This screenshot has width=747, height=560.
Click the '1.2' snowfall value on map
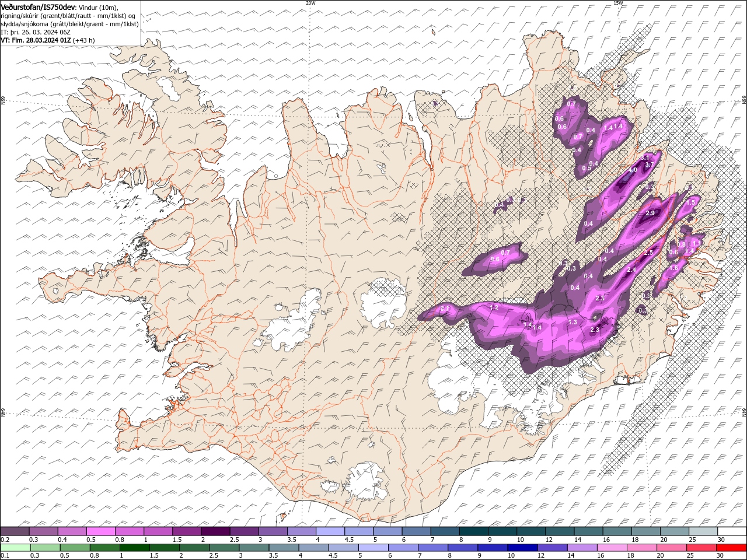click(494, 307)
